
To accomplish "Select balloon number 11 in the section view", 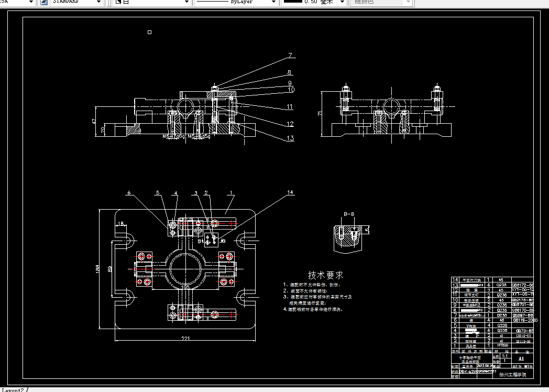I will [290, 107].
